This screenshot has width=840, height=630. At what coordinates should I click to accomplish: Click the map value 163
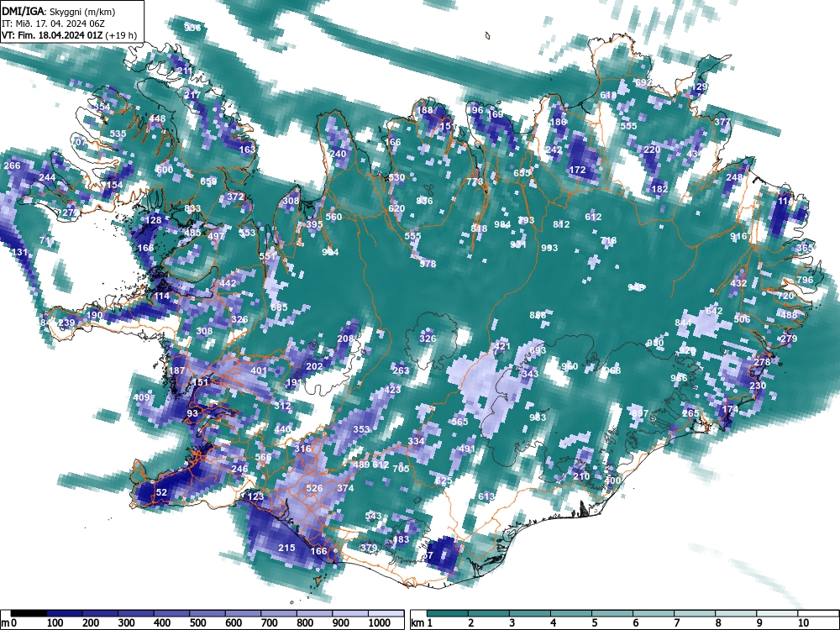[247, 150]
